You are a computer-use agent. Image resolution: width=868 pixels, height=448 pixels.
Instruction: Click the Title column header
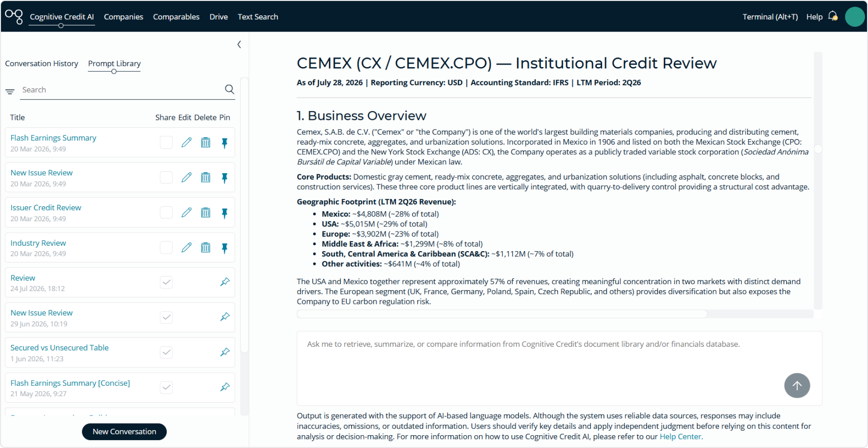(17, 117)
